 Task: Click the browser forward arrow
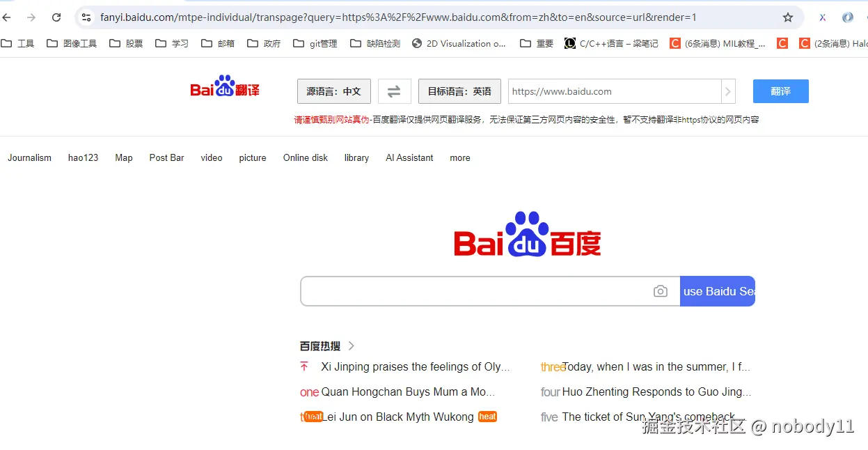pos(31,17)
